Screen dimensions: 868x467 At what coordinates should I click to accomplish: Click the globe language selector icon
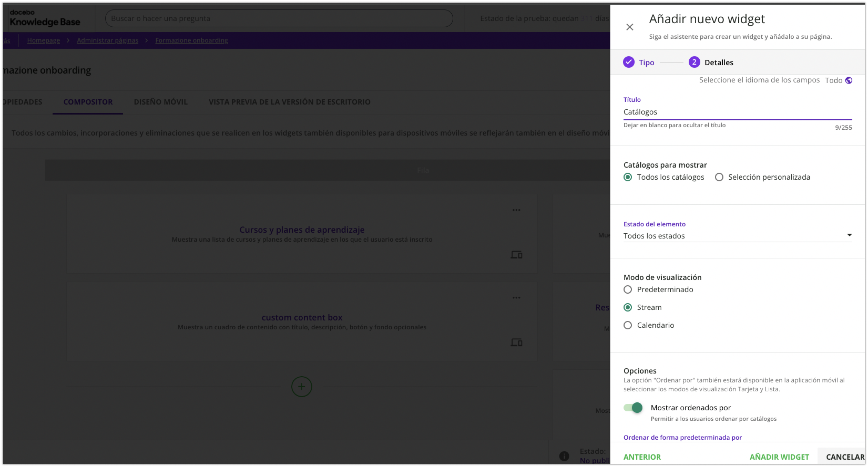point(849,80)
